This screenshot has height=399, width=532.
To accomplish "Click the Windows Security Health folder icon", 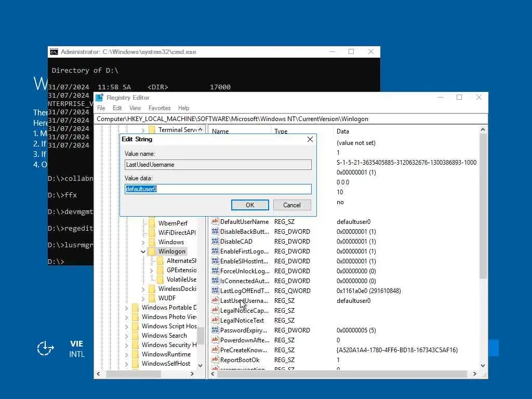I will (x=136, y=345).
